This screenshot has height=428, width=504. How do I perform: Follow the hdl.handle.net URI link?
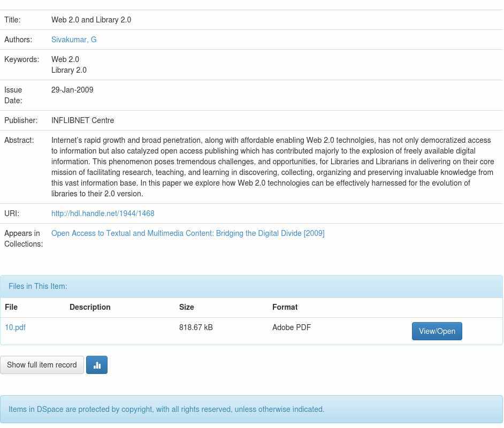pyautogui.click(x=103, y=213)
